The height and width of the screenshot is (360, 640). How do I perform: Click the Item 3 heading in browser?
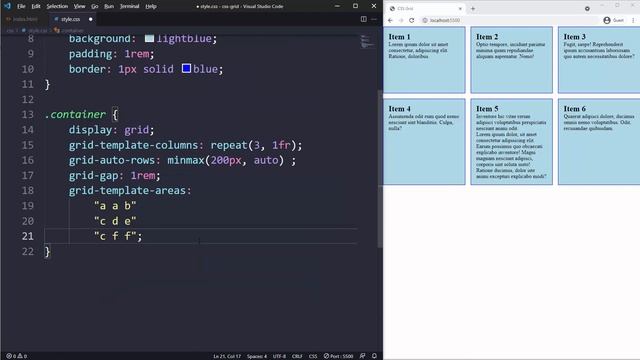(575, 37)
